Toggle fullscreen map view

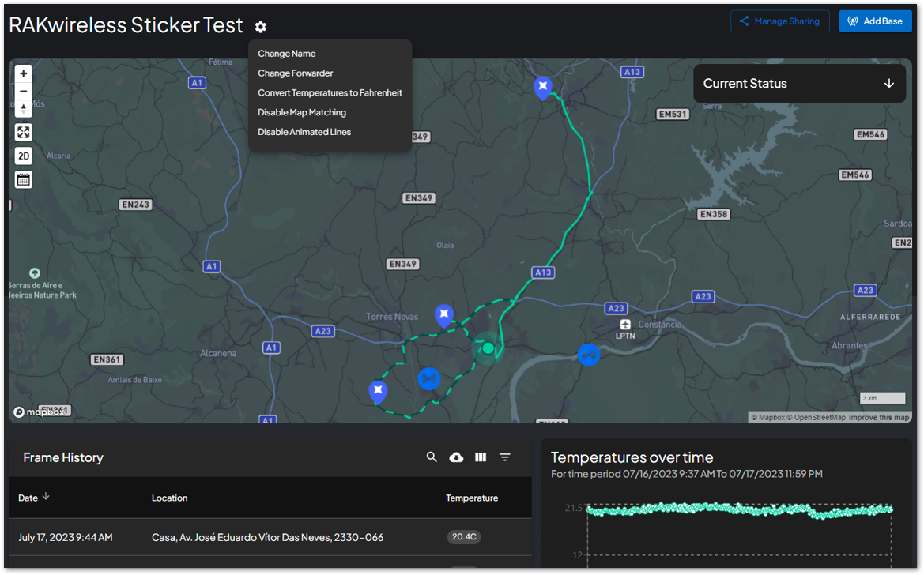pyautogui.click(x=24, y=132)
